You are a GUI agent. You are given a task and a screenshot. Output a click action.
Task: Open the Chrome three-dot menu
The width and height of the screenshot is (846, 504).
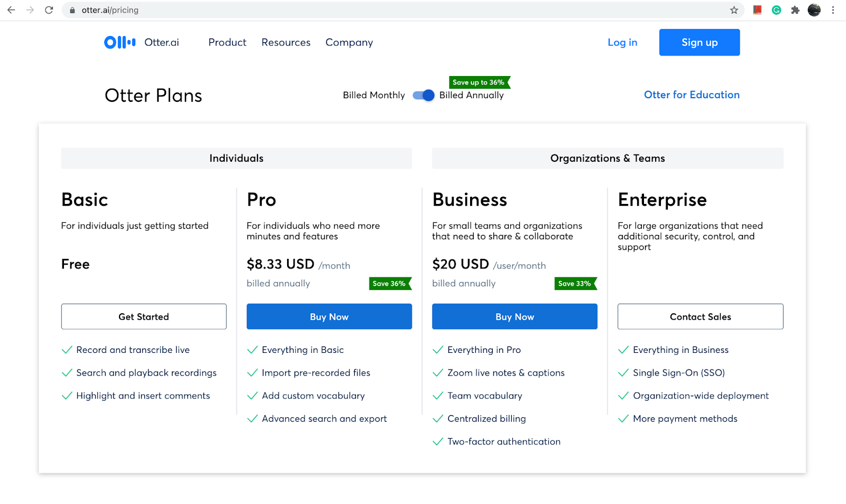[833, 10]
